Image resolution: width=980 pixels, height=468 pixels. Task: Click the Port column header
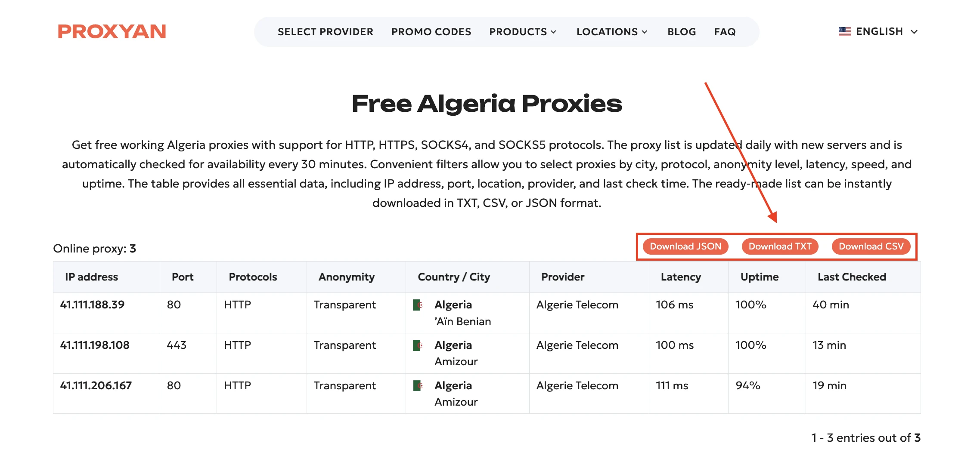pos(183,277)
